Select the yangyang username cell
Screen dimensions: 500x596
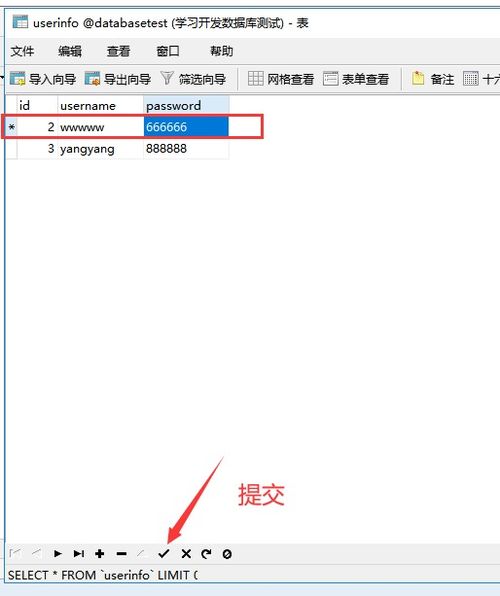coord(100,149)
